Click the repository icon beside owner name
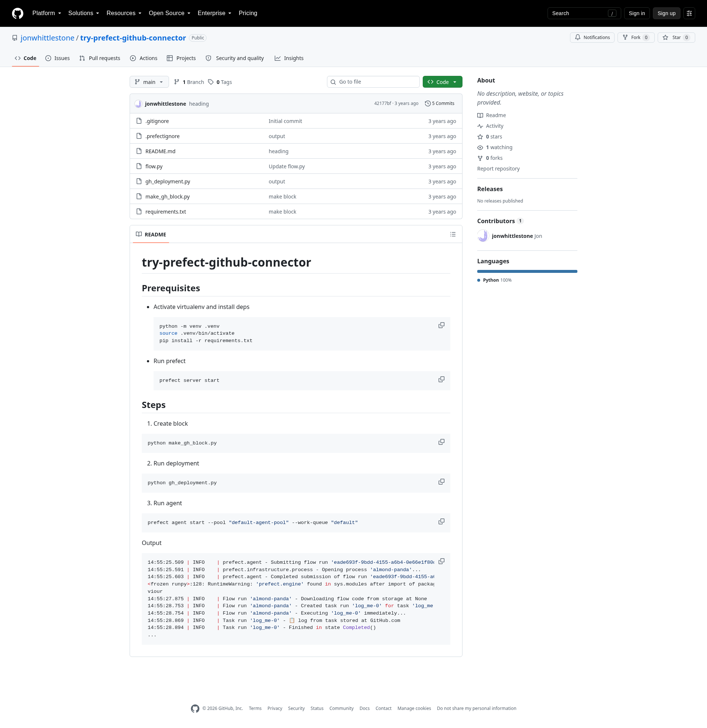The height and width of the screenshot is (728, 707). coord(15,38)
